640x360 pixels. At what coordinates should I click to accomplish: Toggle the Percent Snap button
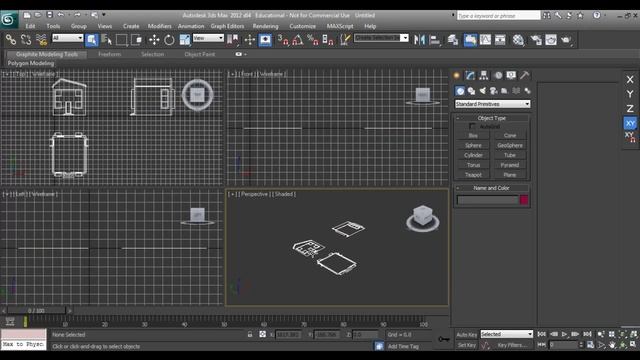[313, 40]
